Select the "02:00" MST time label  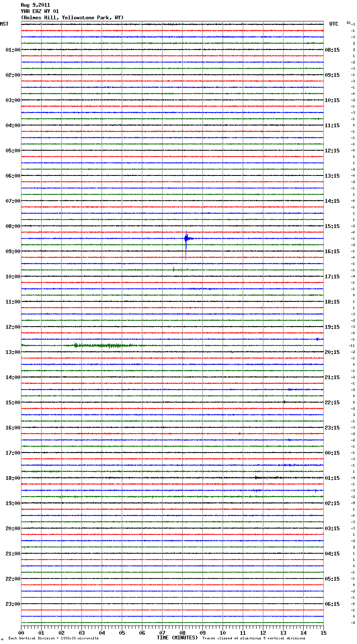(13, 75)
